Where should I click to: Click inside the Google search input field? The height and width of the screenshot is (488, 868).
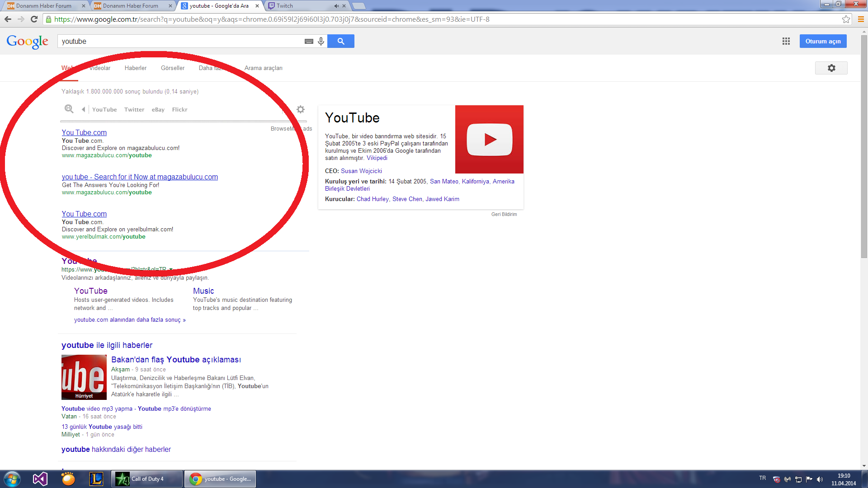click(x=181, y=41)
